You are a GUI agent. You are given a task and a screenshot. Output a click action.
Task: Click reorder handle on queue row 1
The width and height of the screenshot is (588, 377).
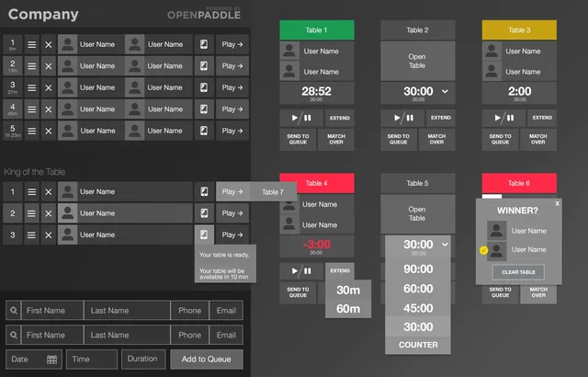(32, 45)
